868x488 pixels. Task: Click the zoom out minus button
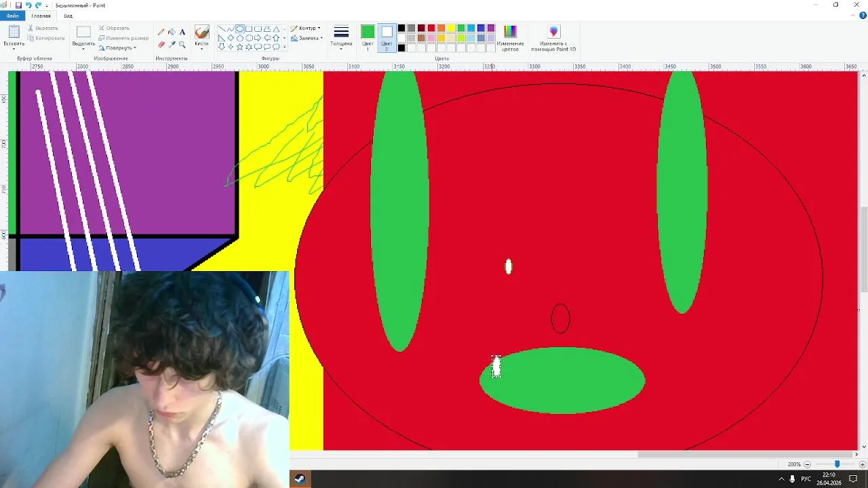807,464
